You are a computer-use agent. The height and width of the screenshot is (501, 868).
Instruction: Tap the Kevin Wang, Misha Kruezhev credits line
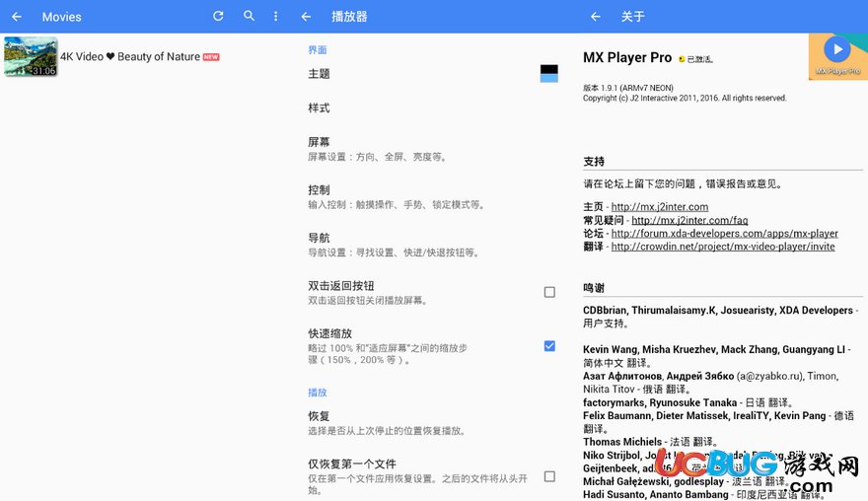717,356
